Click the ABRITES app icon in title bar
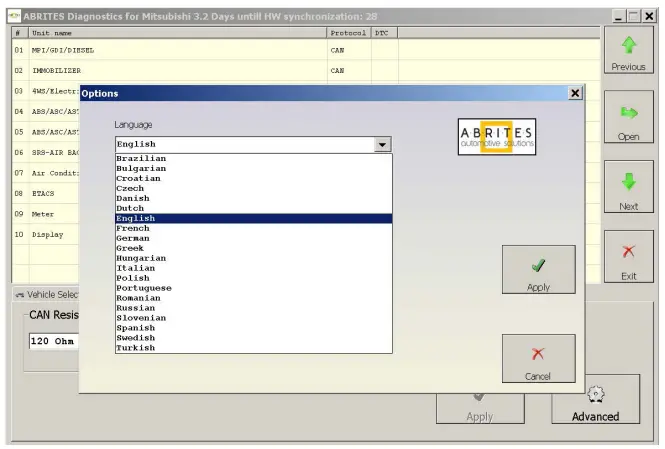 tap(14, 16)
